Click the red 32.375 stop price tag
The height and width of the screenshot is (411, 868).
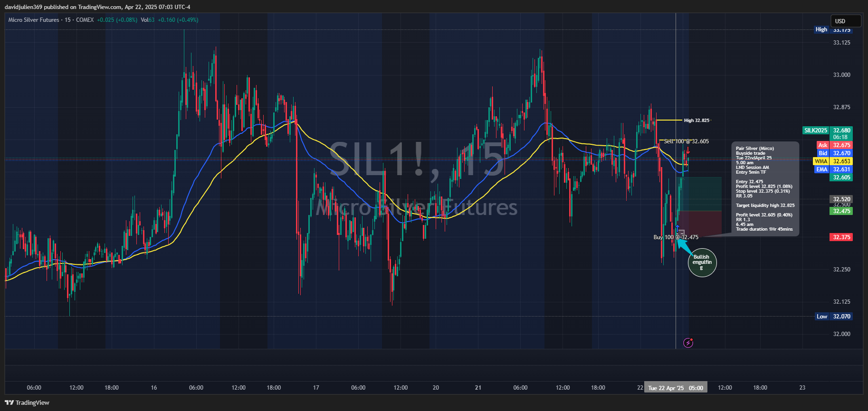click(841, 237)
